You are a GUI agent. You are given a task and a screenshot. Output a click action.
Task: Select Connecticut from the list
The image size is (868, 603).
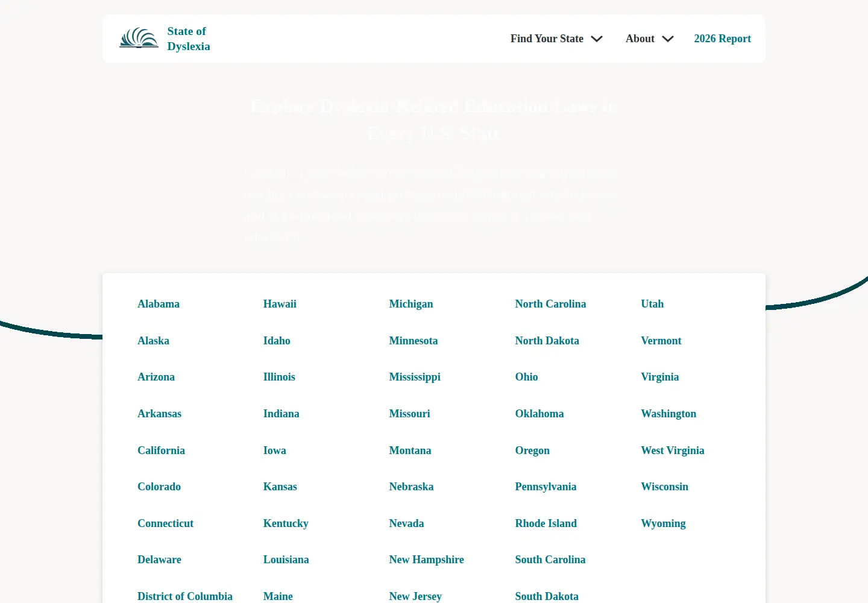pos(165,523)
